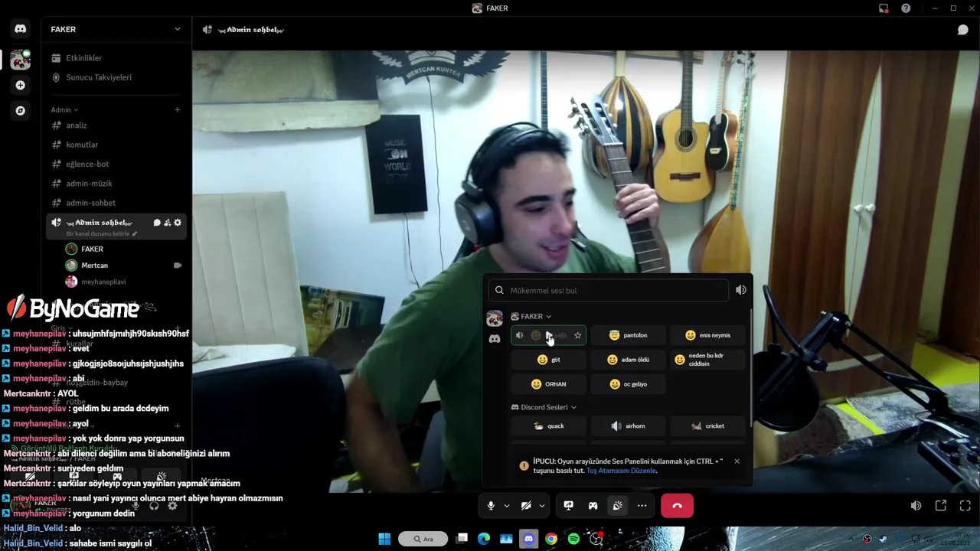Share your screen button
Screen dimensions: 980x551
pyautogui.click(x=568, y=506)
